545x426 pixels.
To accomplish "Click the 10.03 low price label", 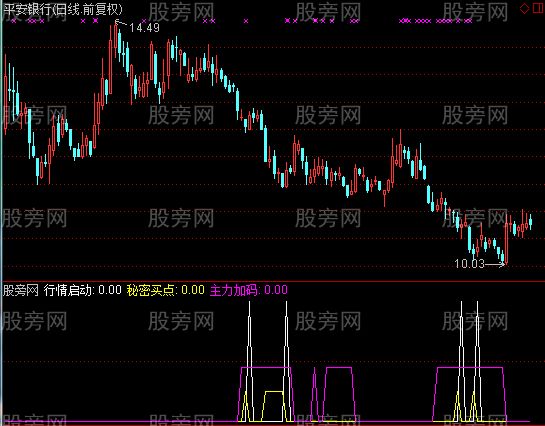I will click(469, 264).
